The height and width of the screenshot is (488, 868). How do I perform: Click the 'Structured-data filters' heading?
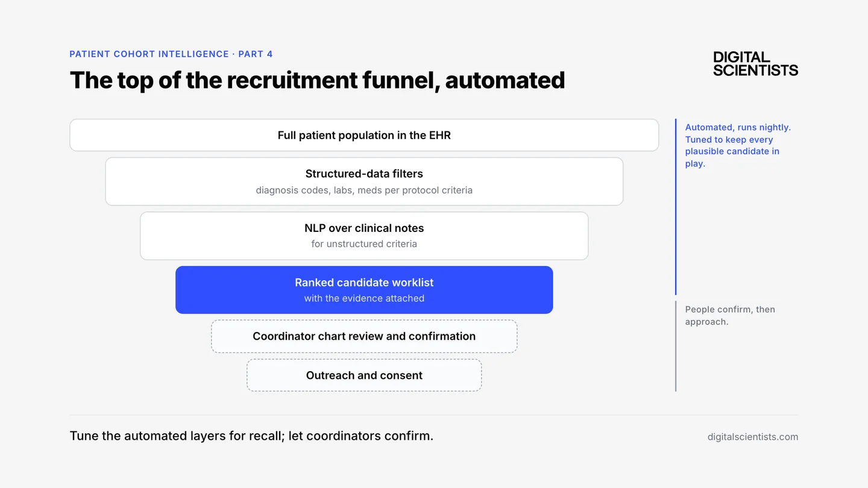364,174
